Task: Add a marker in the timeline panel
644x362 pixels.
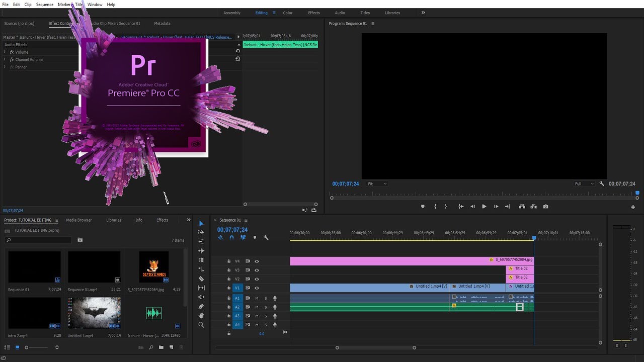Action: tap(255, 237)
